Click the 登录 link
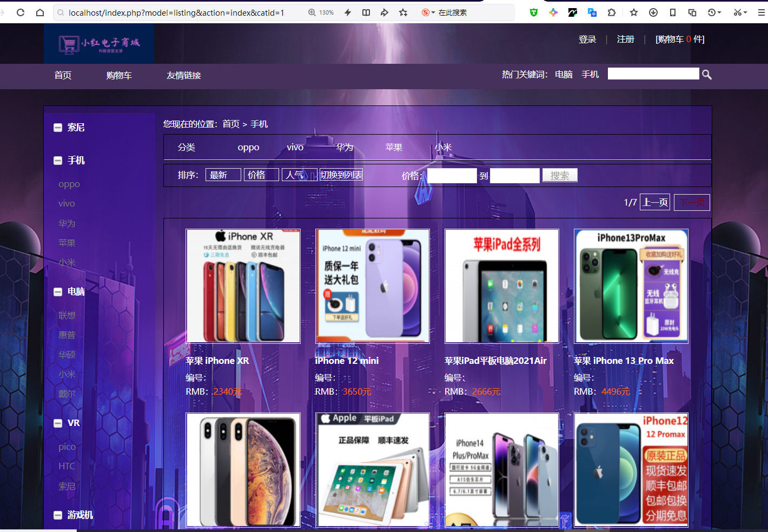 [x=587, y=39]
